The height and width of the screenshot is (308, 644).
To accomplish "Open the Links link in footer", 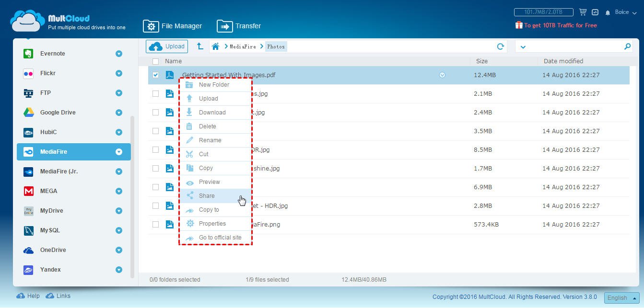I will [x=58, y=296].
